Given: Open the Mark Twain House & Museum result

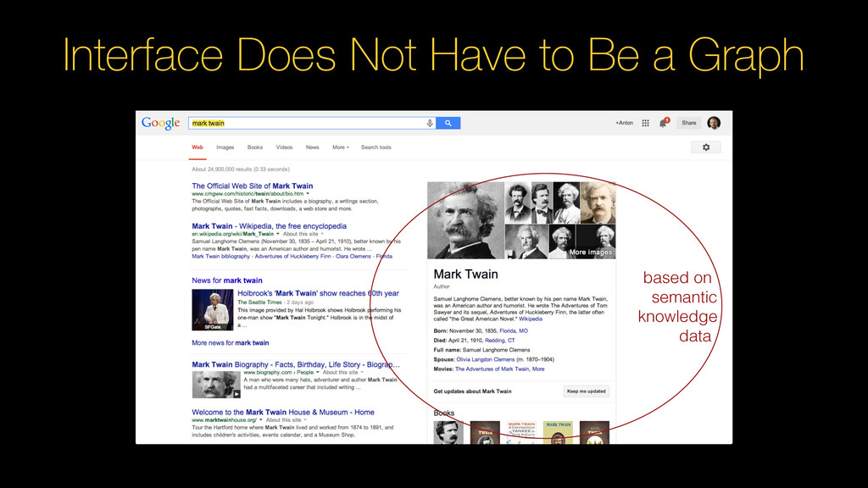Looking at the screenshot, I should [x=283, y=413].
